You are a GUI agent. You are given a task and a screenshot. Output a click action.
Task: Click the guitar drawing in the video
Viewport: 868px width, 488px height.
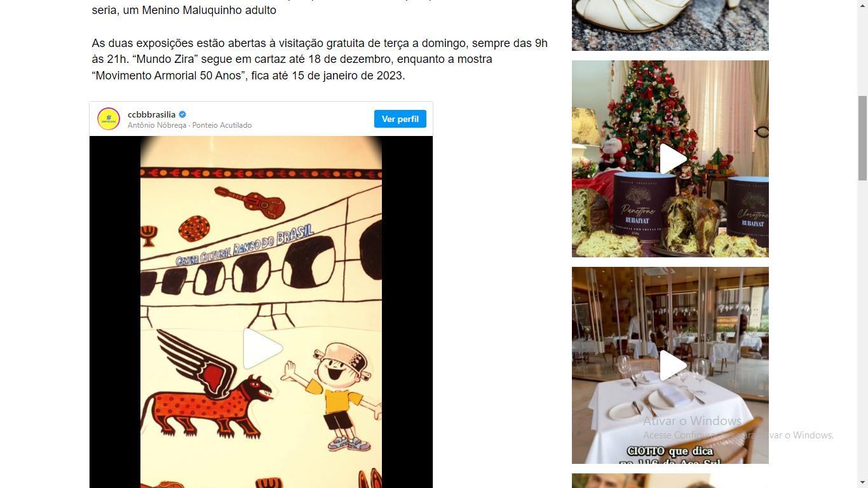pyautogui.click(x=250, y=201)
